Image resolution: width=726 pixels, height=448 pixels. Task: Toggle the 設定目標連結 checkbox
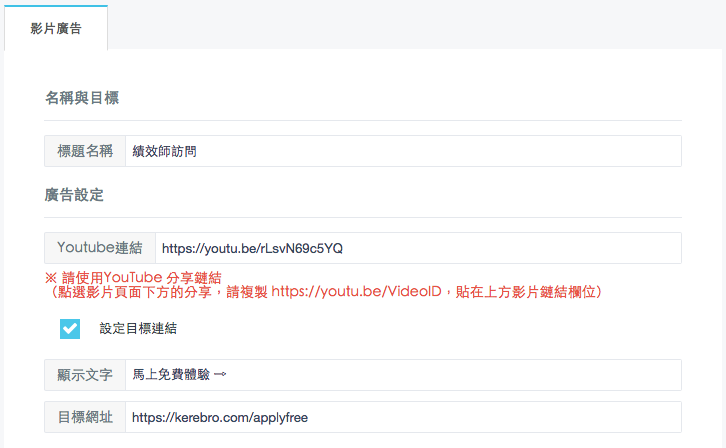click(70, 328)
